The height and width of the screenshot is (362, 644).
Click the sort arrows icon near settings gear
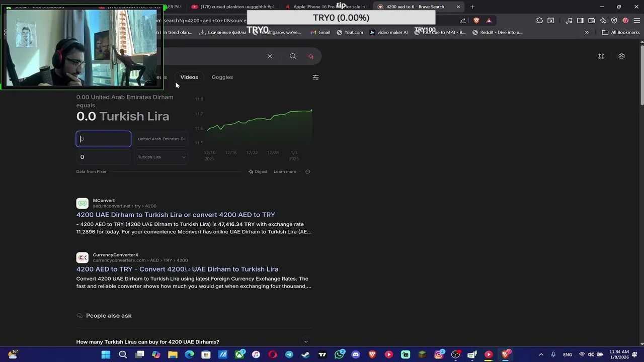[x=601, y=56]
